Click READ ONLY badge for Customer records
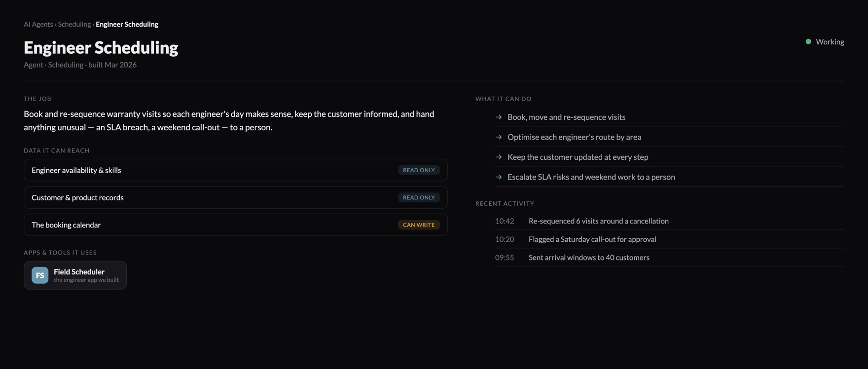Screen dimensions: 868x369 (x=419, y=197)
